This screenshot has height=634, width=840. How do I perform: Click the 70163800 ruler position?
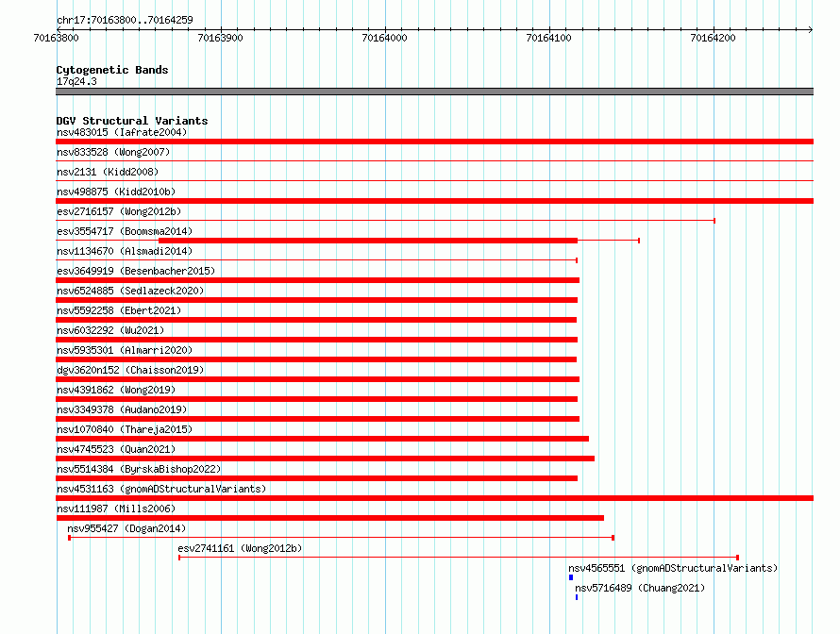pyautogui.click(x=57, y=38)
